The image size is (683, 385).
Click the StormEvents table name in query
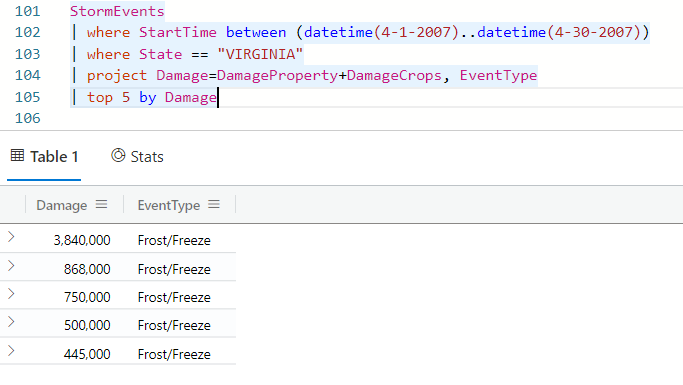[x=117, y=11]
